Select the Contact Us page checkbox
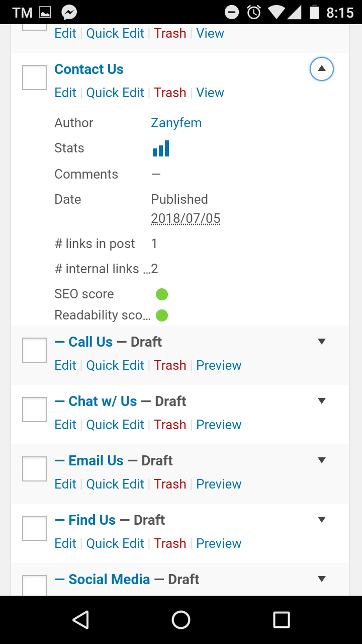 click(x=35, y=78)
